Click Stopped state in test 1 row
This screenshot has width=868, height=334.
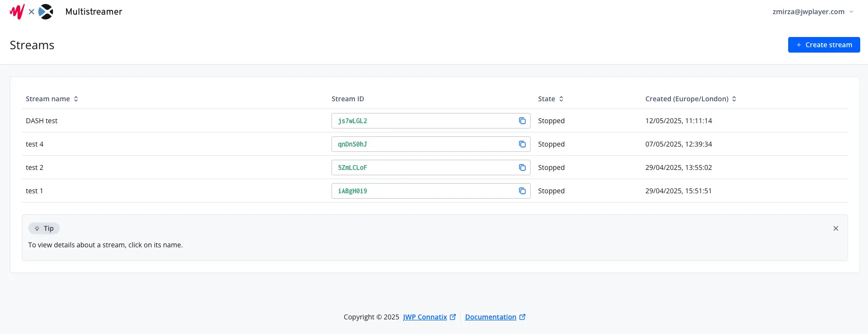tap(552, 191)
